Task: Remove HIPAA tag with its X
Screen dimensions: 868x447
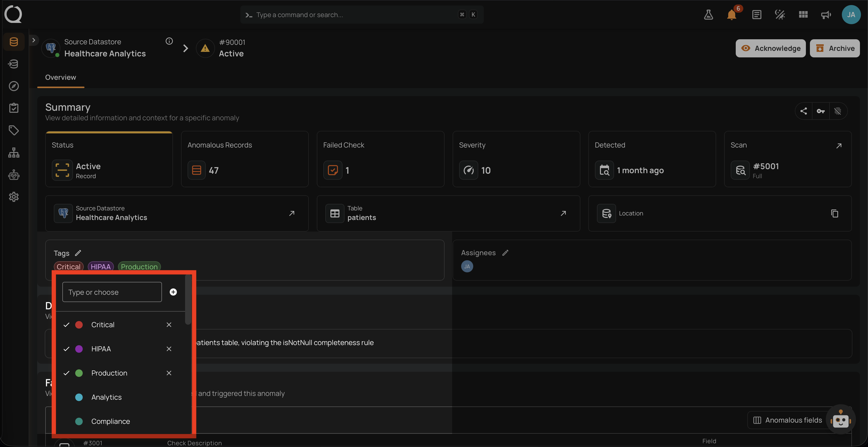Action: tap(169, 349)
